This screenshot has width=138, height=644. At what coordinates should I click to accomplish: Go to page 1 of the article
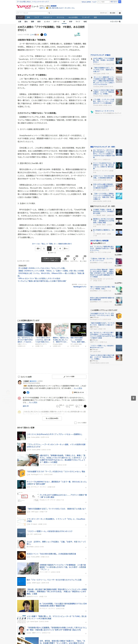tap(44, 248)
